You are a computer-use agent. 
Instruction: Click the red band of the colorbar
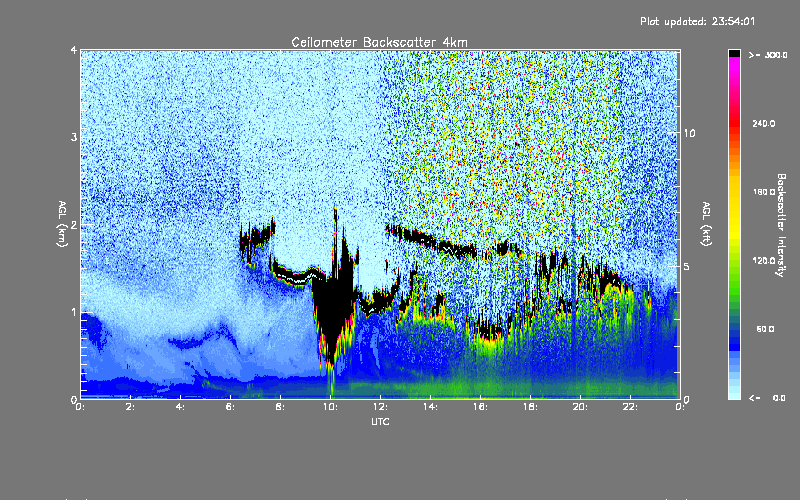[x=734, y=122]
